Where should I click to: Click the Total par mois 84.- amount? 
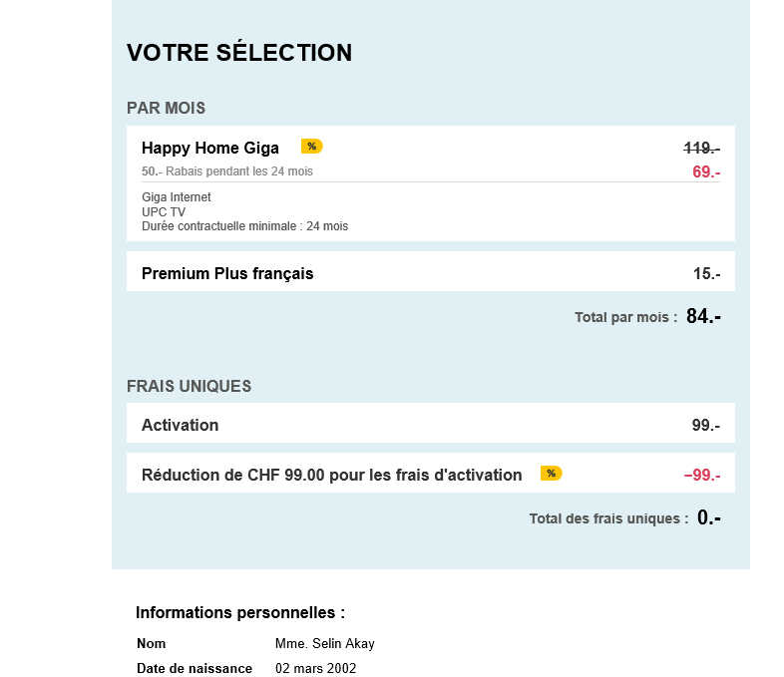tap(703, 317)
